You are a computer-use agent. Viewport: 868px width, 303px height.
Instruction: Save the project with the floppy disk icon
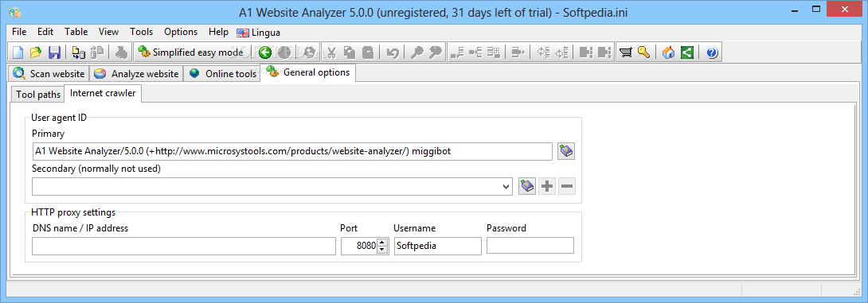[54, 52]
